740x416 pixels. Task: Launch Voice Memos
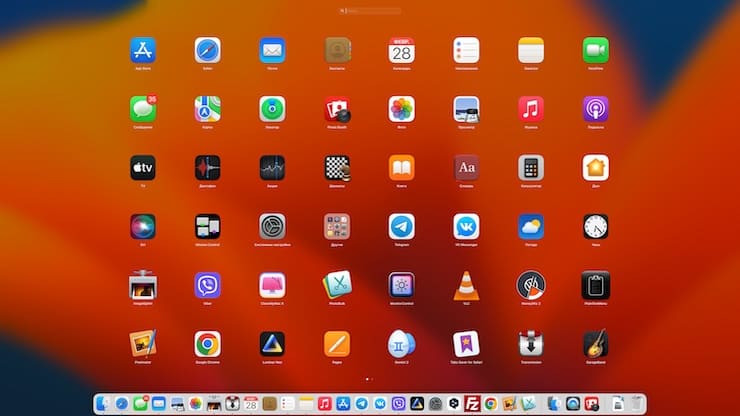pos(208,168)
